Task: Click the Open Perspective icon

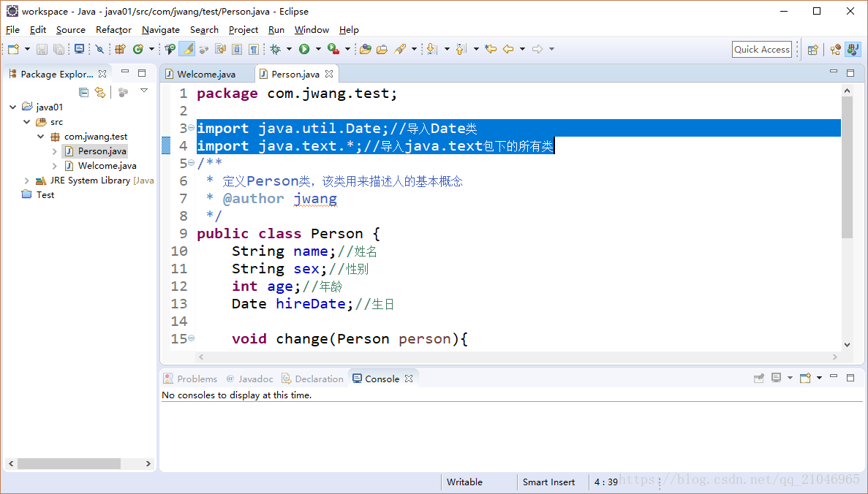Action: pos(812,49)
